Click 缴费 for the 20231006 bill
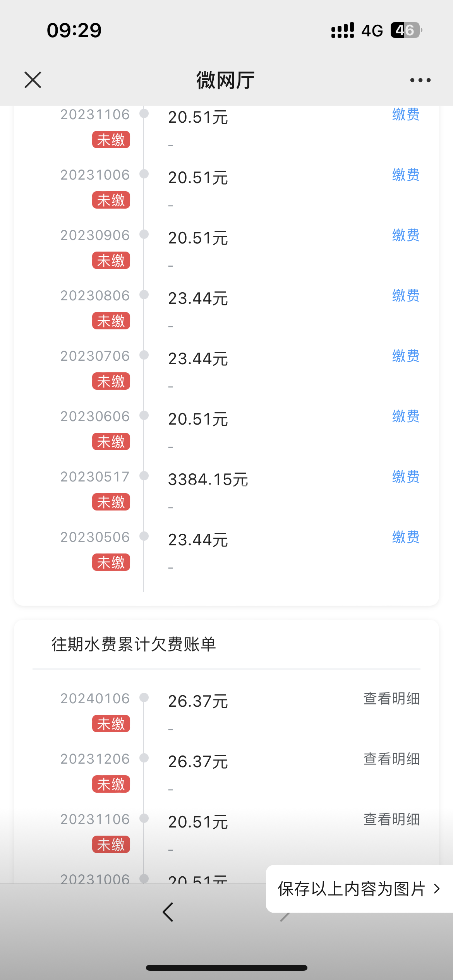Screen dimensions: 453x980 coord(405,175)
